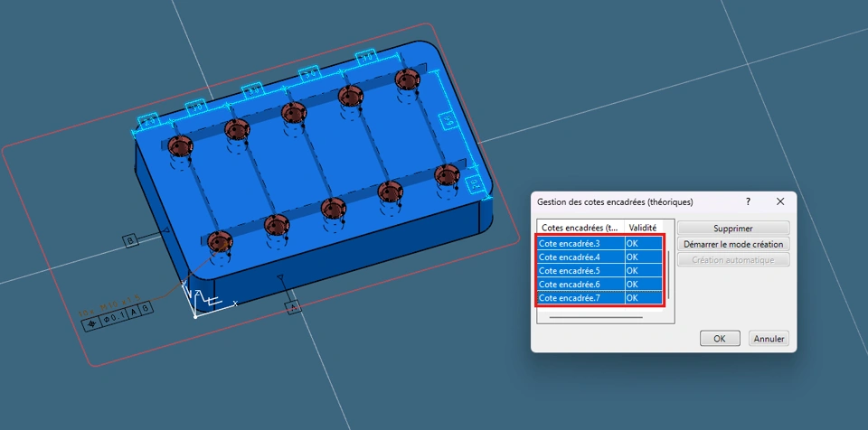Select datum label B in the 3D view
868x430 pixels.
point(130,240)
